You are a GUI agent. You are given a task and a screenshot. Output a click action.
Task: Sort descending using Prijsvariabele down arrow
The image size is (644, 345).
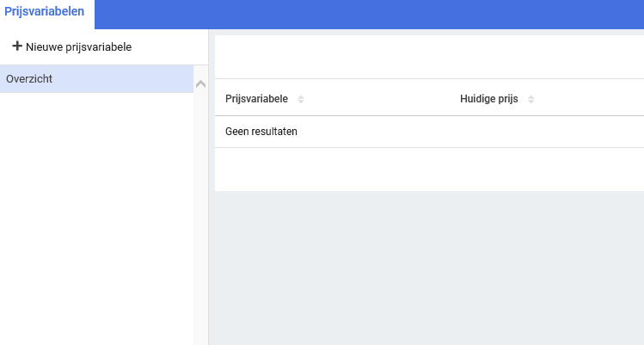point(301,102)
